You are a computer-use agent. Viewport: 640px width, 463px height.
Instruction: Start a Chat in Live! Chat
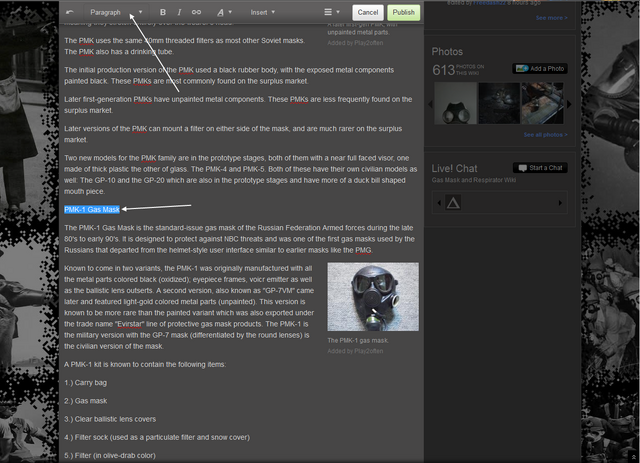540,168
